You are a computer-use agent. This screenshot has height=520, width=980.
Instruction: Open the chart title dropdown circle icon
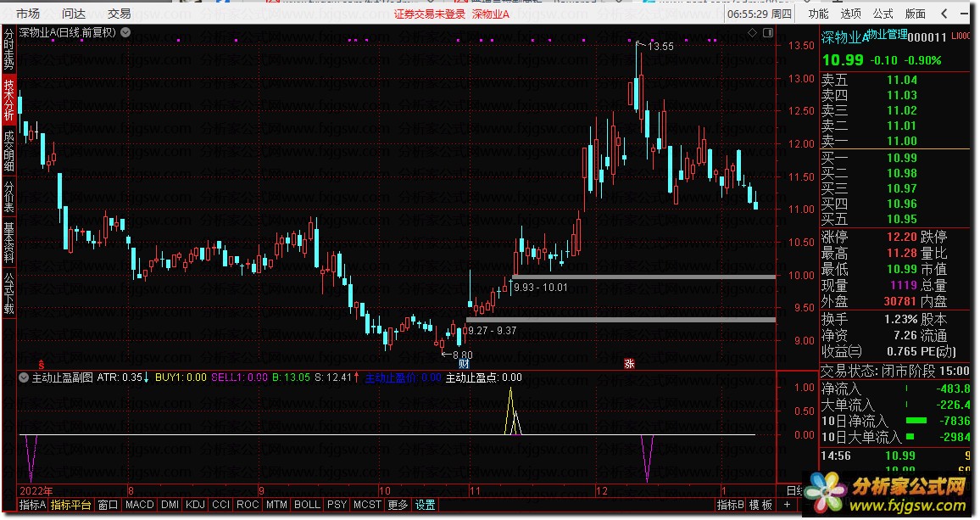pos(125,32)
